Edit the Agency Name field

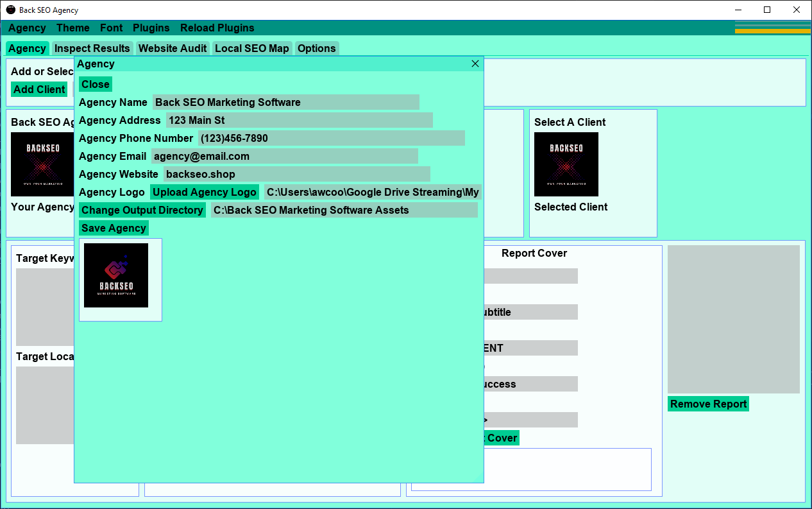(x=286, y=102)
